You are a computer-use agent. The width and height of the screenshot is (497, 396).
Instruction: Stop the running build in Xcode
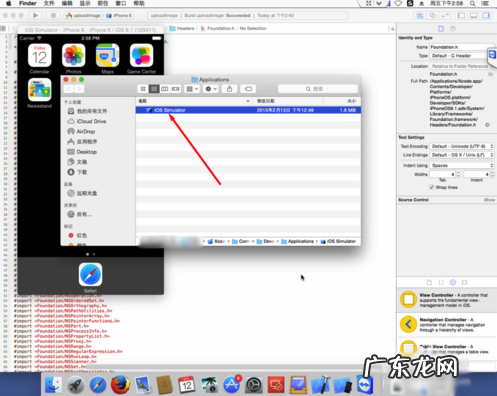coord(53,15)
